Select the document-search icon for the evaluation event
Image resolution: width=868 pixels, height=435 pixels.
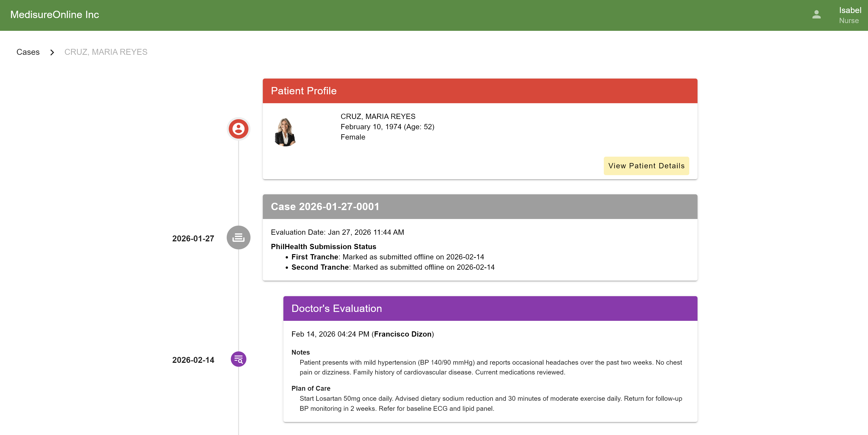click(x=238, y=359)
